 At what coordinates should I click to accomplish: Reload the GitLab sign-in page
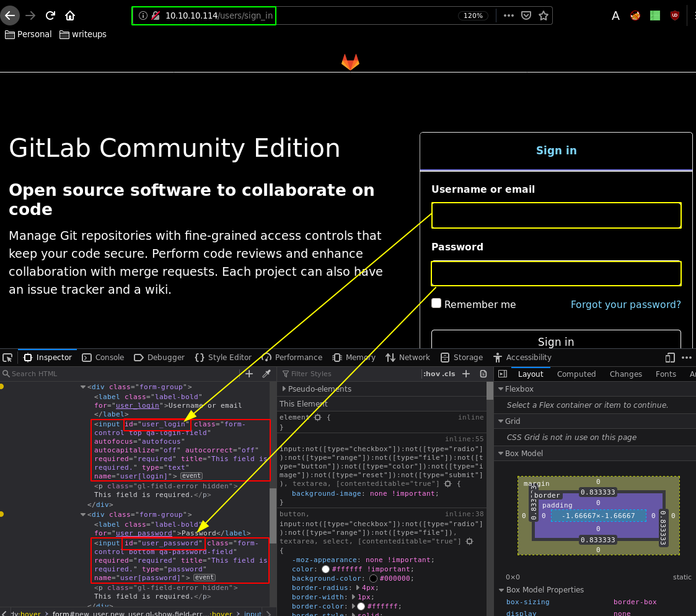click(x=50, y=15)
